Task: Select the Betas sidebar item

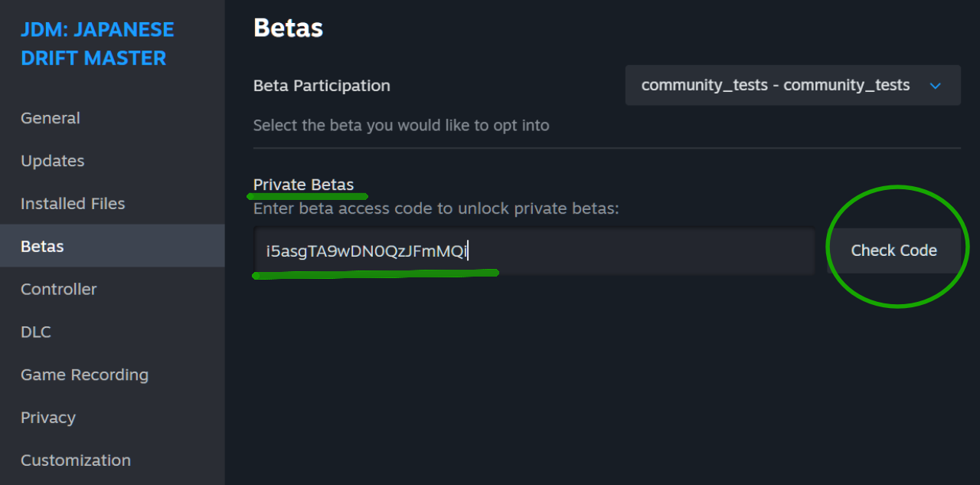Action: [x=42, y=247]
